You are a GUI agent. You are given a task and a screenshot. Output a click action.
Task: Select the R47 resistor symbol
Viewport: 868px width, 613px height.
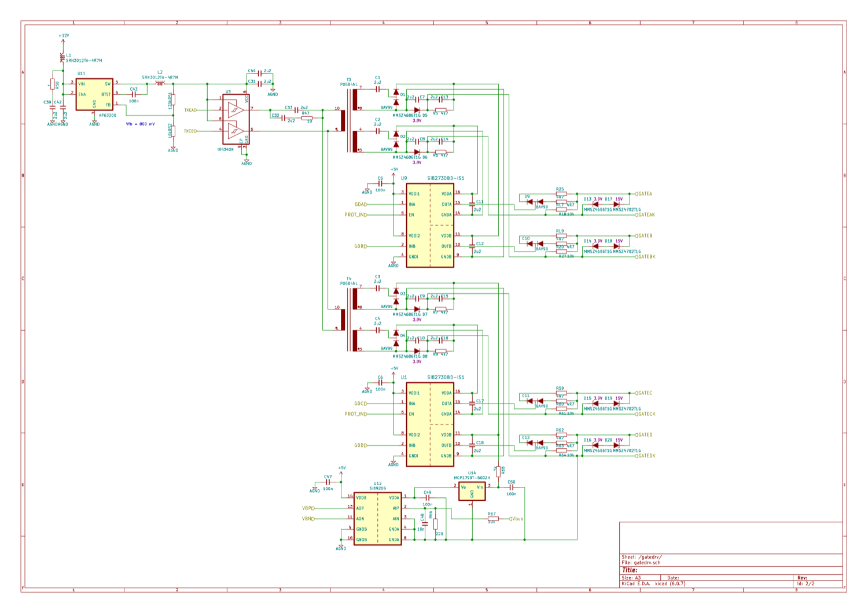[307, 117]
